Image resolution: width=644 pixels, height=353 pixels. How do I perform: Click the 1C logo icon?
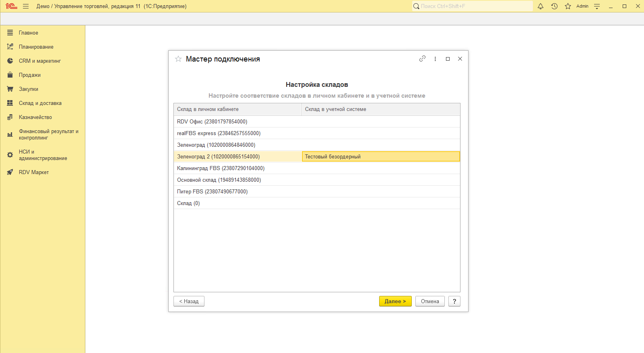[11, 6]
